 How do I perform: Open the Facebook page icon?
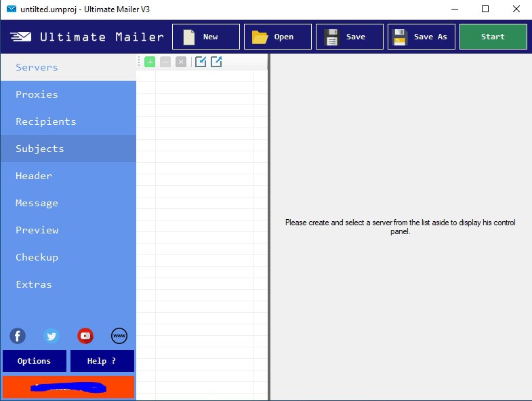pyautogui.click(x=18, y=336)
